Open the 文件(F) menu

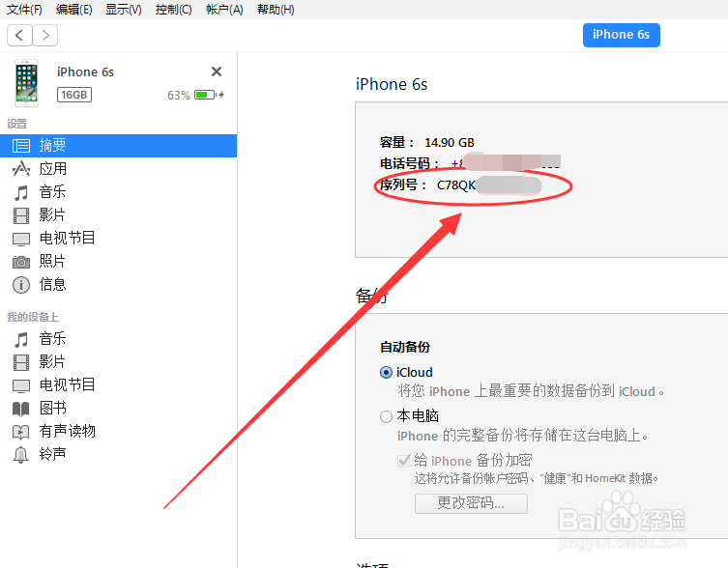tap(24, 10)
